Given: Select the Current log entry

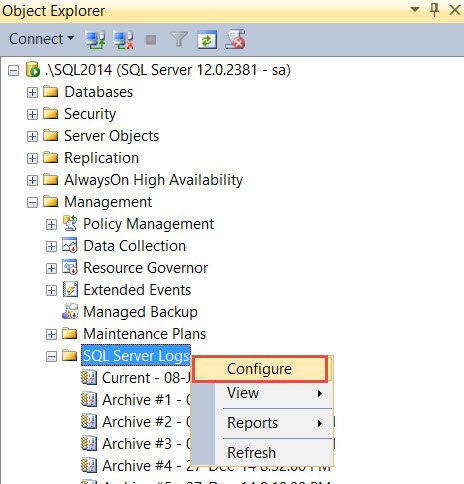Looking at the screenshot, I should [146, 378].
